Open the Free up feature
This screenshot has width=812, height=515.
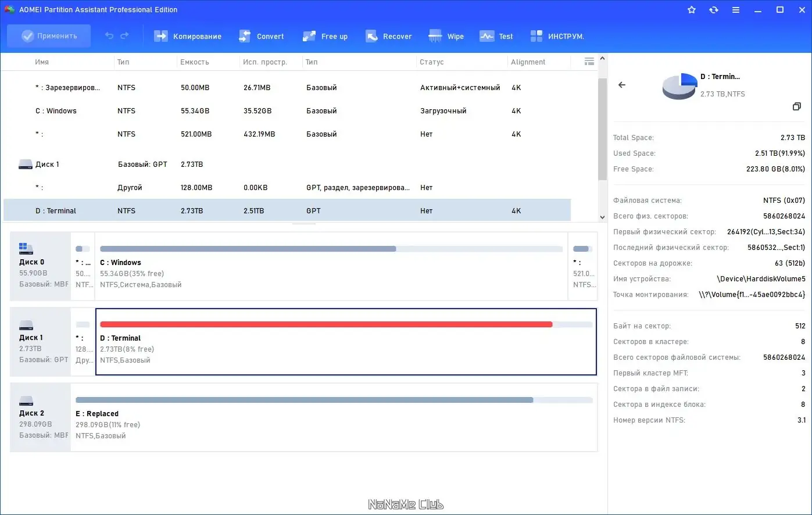click(x=325, y=36)
